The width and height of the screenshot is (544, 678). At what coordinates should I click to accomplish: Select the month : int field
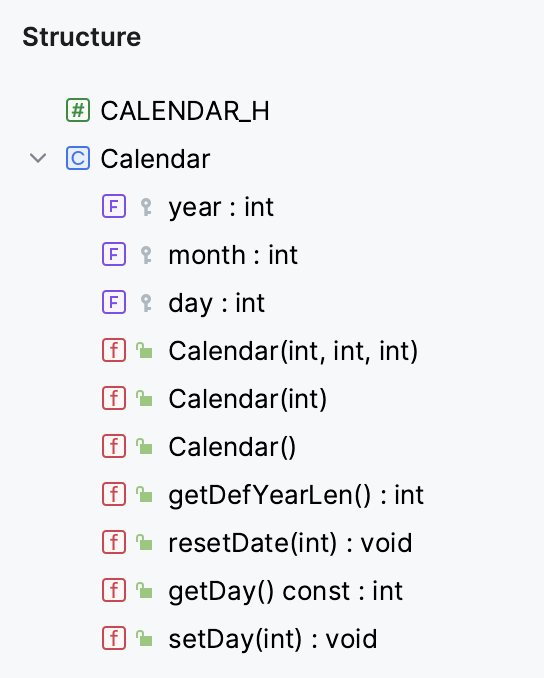click(233, 255)
